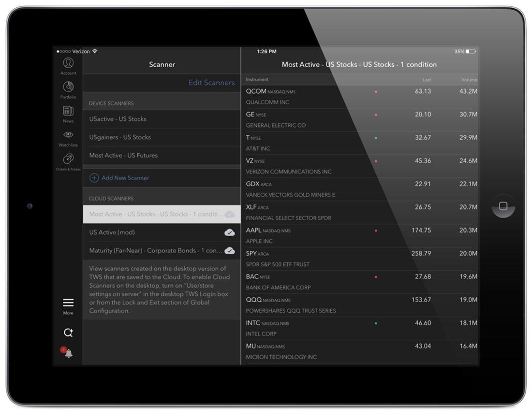Click the volume value 29.9M
Viewport: 532px width, 419px height.
pyautogui.click(x=468, y=137)
